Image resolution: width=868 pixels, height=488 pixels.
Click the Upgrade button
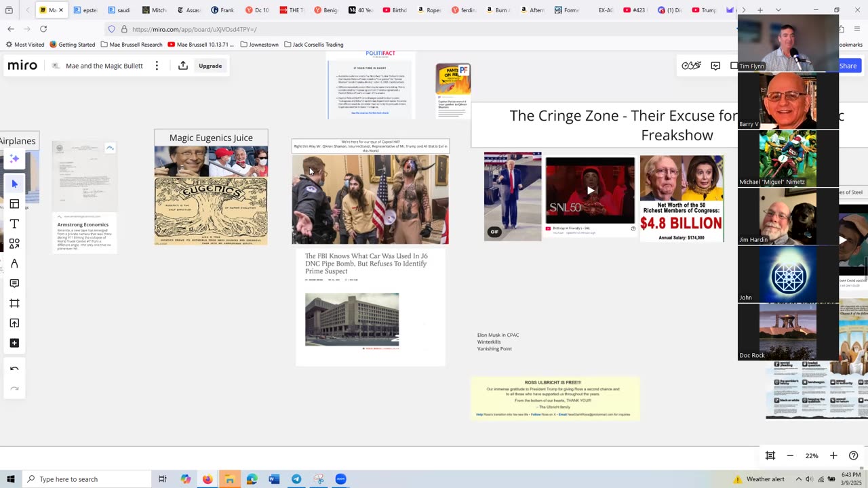tap(210, 66)
